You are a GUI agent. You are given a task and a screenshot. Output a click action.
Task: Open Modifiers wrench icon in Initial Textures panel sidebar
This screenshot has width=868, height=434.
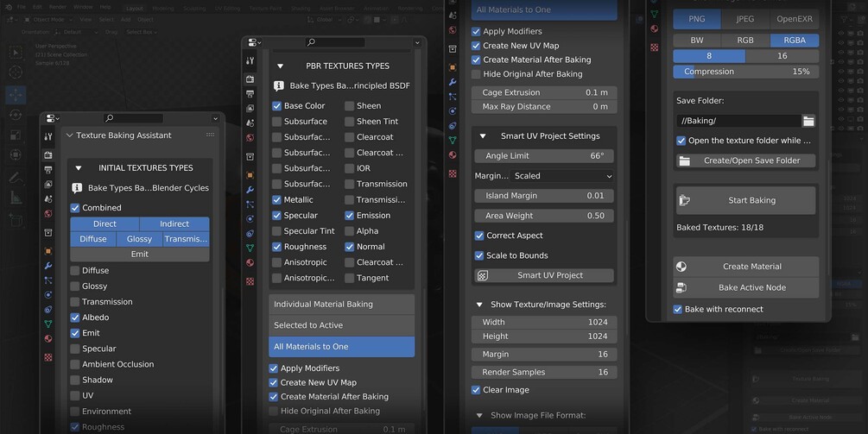[x=48, y=266]
